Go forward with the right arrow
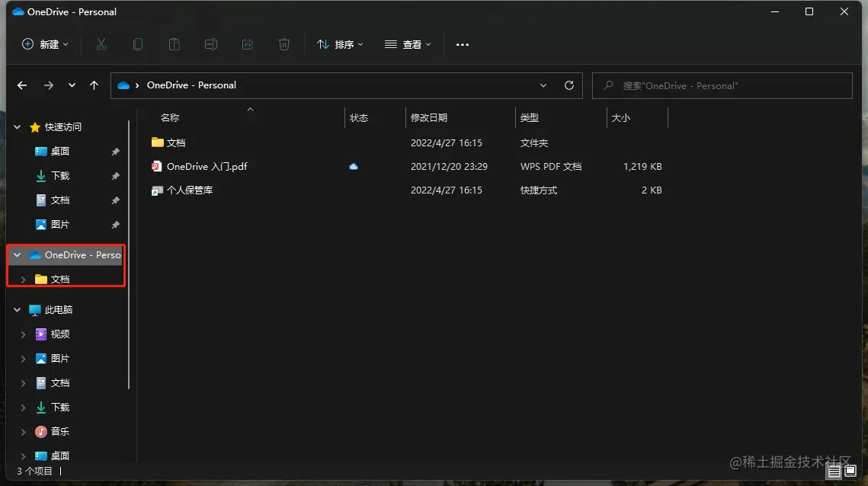Screen dimensions: 868x486 [x=49, y=85]
